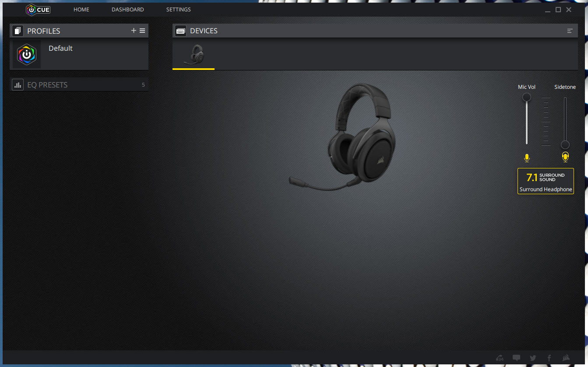Click the EQ PRESETS equalizer icon
The image size is (588, 367).
pyautogui.click(x=18, y=85)
